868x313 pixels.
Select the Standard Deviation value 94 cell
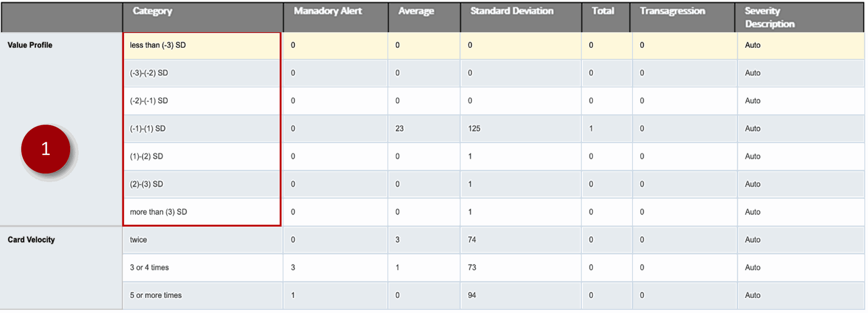coord(472,295)
